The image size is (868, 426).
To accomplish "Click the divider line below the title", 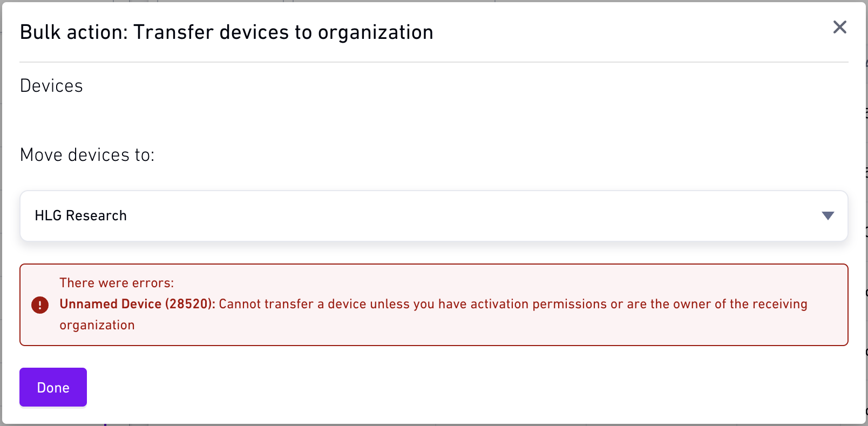I will [433, 62].
